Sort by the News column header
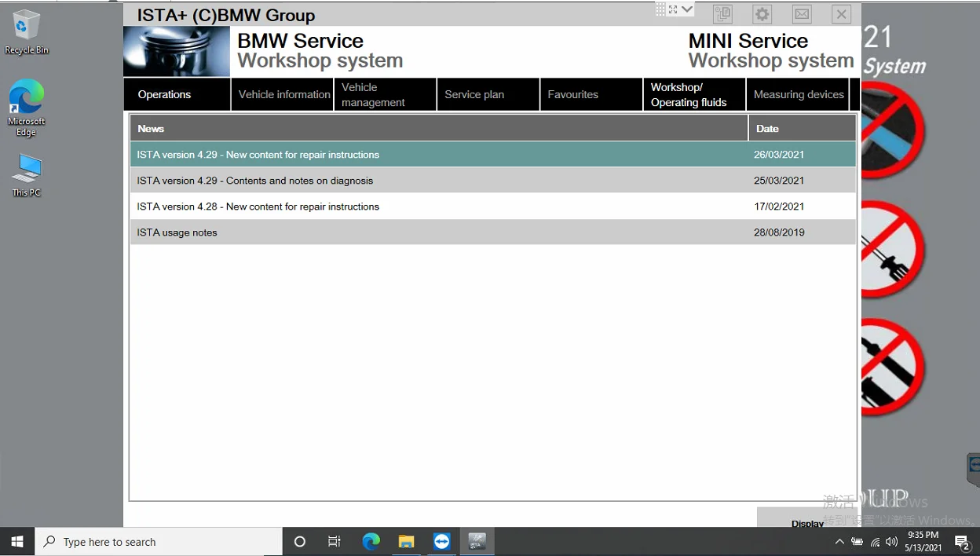The width and height of the screenshot is (980, 556). (x=439, y=128)
